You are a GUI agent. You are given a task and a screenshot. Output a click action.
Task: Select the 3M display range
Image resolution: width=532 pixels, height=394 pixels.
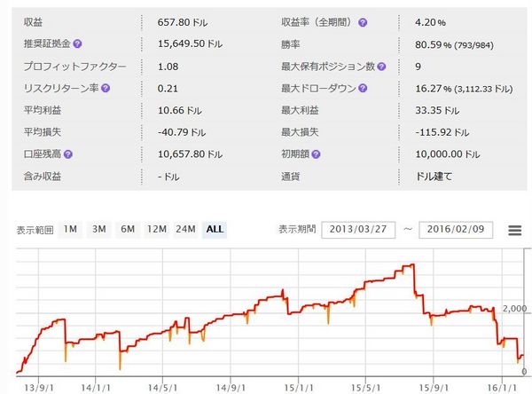pos(99,229)
